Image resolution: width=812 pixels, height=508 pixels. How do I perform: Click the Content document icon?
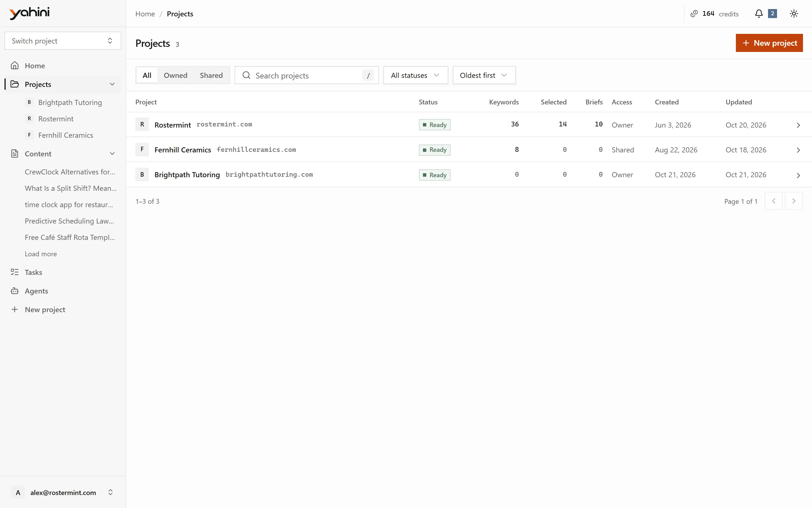[14, 154]
